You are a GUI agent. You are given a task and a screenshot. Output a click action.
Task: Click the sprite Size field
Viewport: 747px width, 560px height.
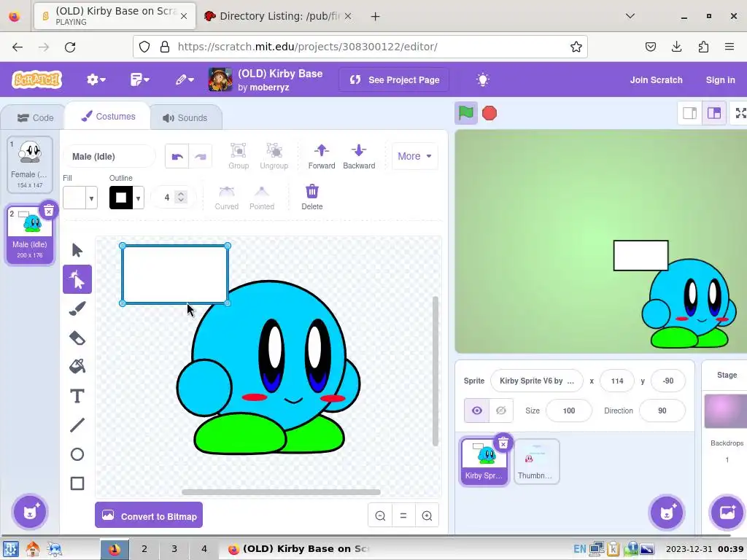click(569, 411)
